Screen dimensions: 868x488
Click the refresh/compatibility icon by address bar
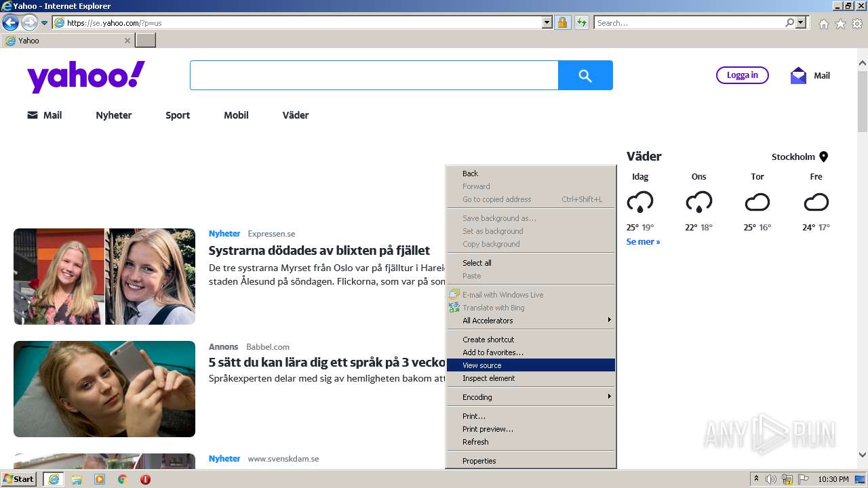point(581,22)
